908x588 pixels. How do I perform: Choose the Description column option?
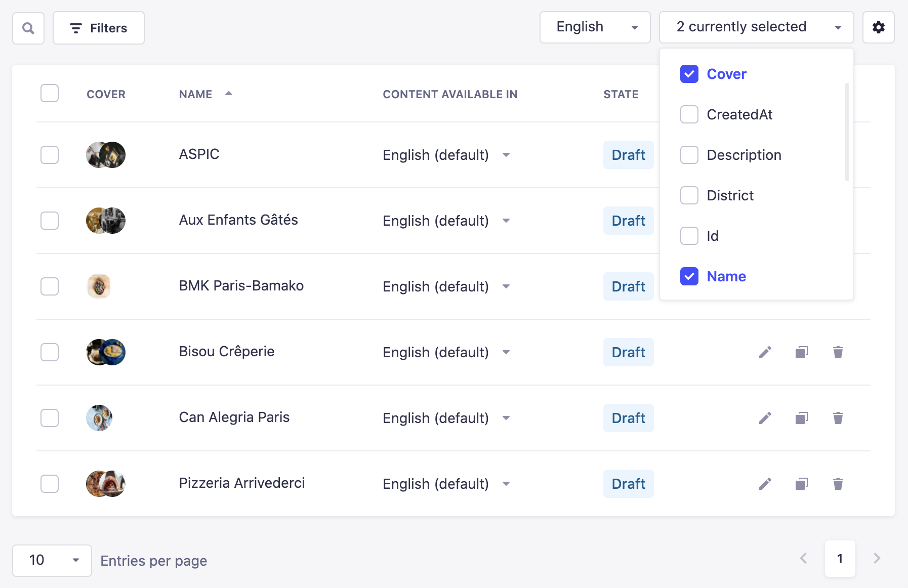(x=689, y=155)
